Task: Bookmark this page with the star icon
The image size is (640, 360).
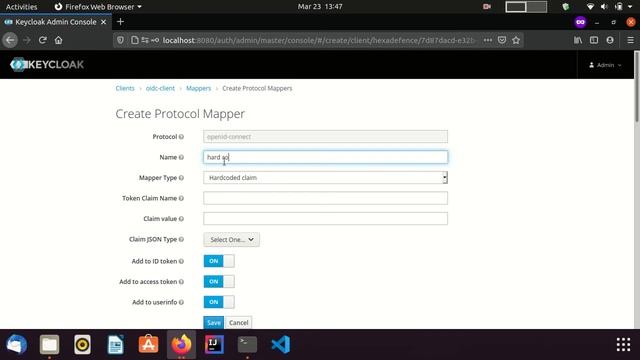Action: [516, 40]
